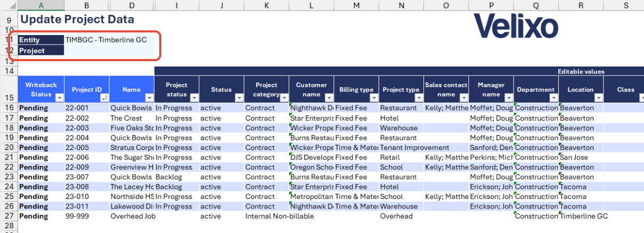Click the Overhead Job name cell
This screenshot has height=233, width=644.
(x=132, y=217)
